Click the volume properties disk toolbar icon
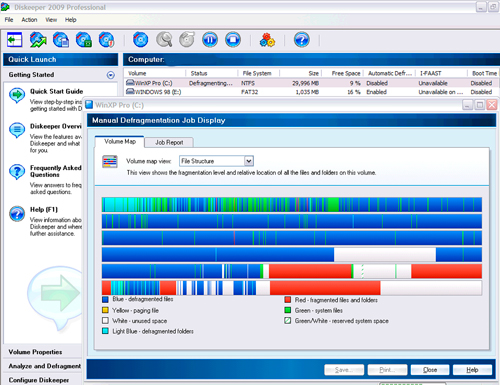The image size is (500, 385). (x=61, y=40)
